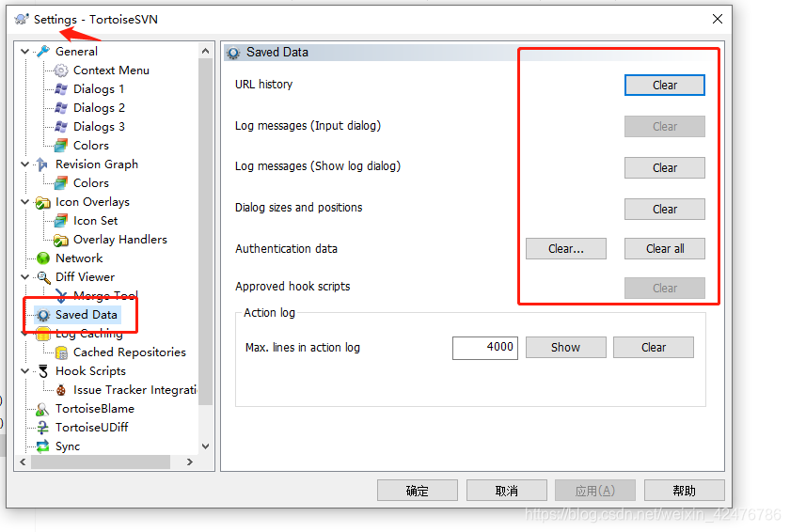Click the Cached Repositories icon

61,352
